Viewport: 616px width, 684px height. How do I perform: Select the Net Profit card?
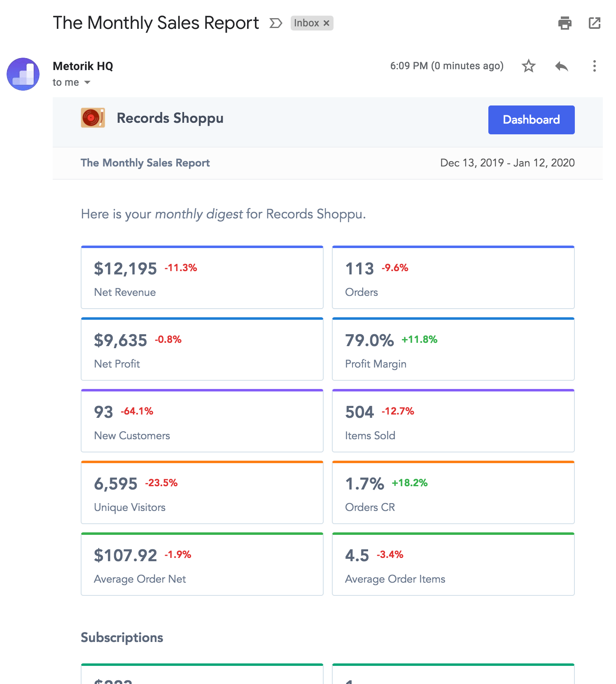(202, 349)
